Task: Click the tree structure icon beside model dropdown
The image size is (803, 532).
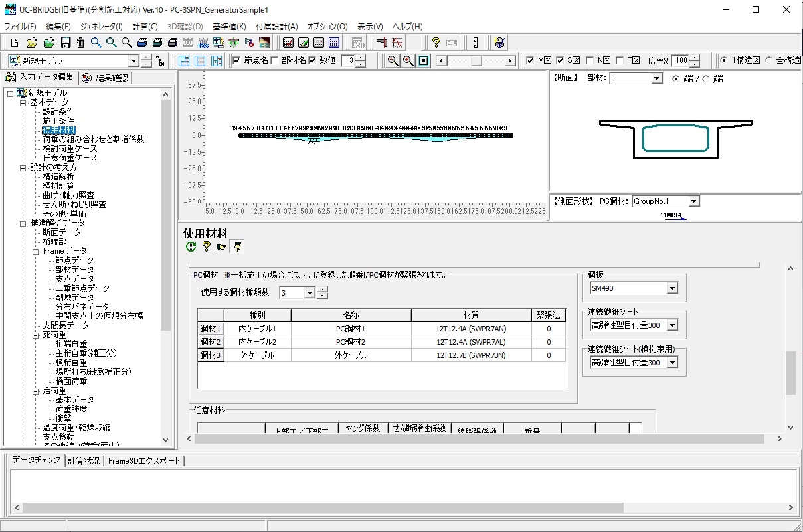Action: [160, 61]
